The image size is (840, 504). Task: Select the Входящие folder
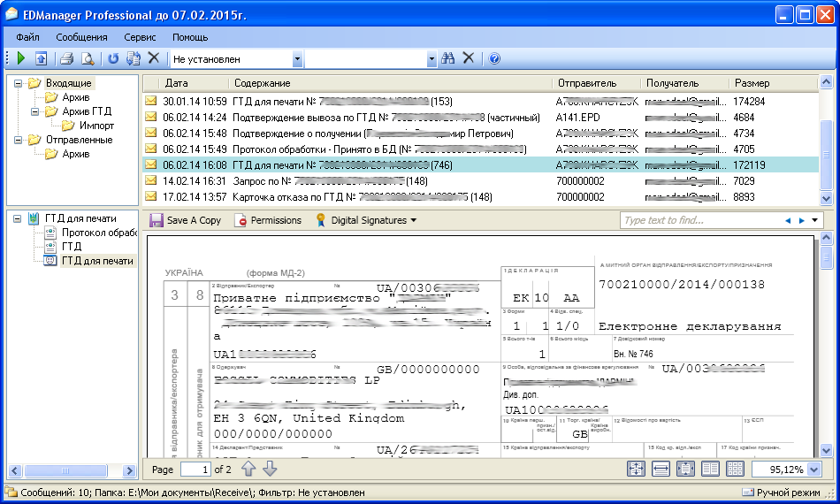(68, 83)
